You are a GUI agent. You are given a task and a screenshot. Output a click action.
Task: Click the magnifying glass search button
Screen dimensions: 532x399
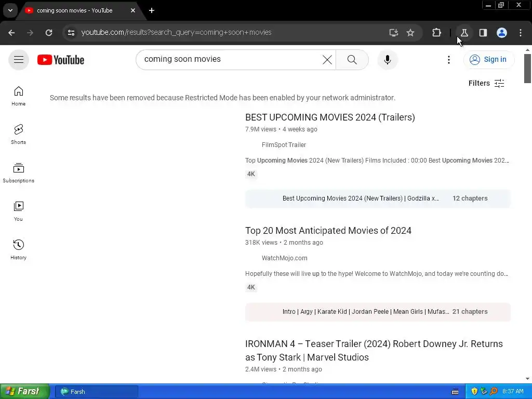click(352, 60)
